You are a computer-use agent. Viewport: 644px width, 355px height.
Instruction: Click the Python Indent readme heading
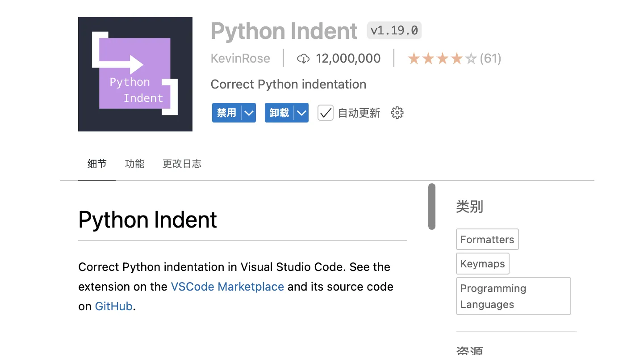click(x=147, y=220)
